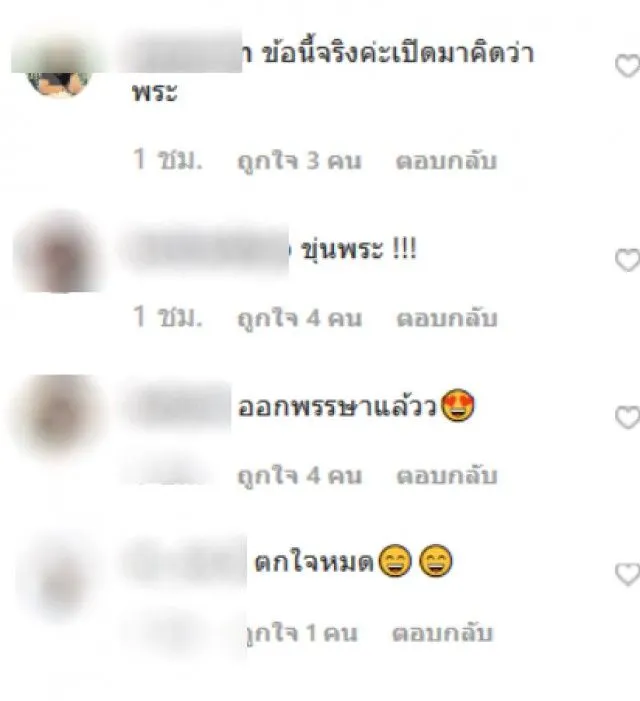Reply to the ข้อนี้จริงค่ะ comment
This screenshot has height=701, width=640.
(446, 161)
